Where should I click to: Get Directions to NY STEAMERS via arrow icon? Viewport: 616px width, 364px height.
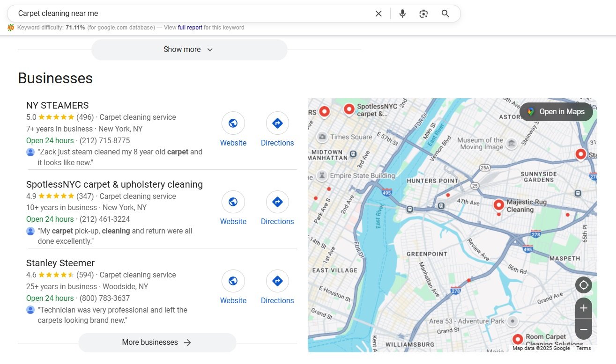pyautogui.click(x=277, y=124)
